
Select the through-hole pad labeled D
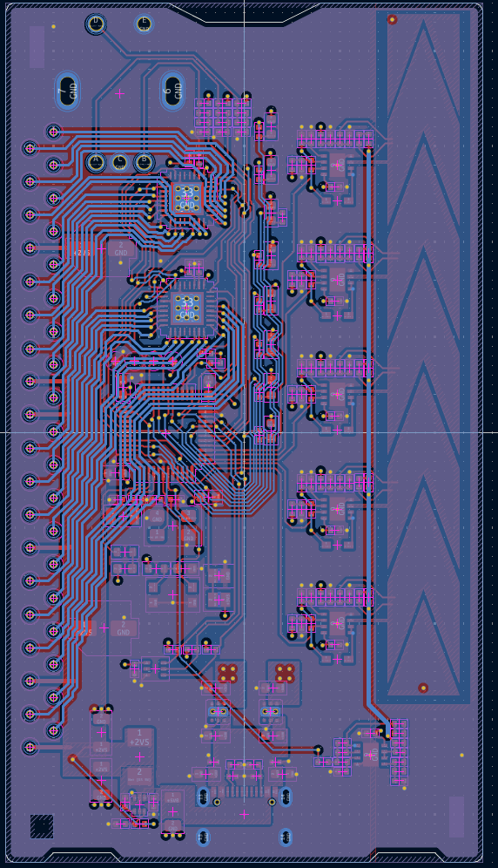96,24
